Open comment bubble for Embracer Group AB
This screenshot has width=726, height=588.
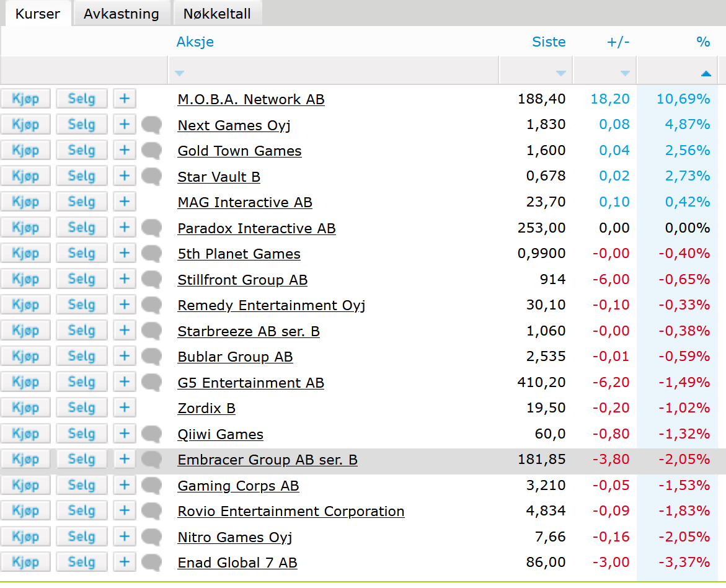tap(151, 460)
